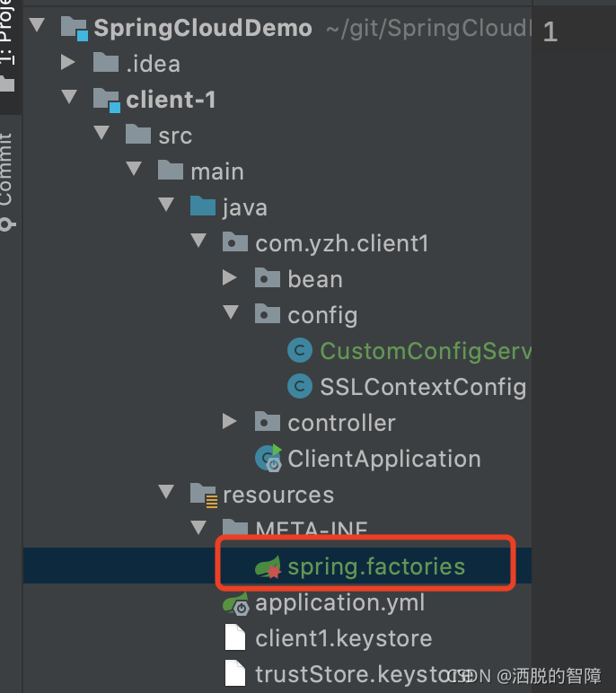Click the .idea folder icon

pyautogui.click(x=106, y=62)
